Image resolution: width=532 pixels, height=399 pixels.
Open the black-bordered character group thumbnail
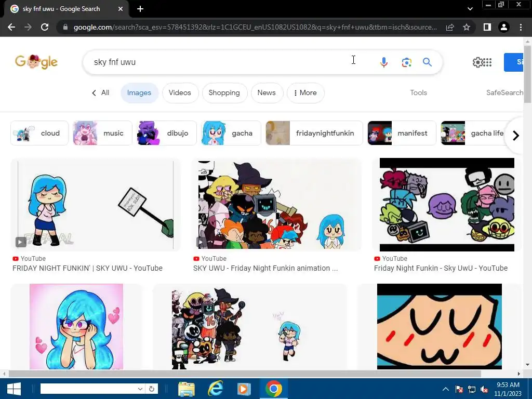click(x=447, y=205)
